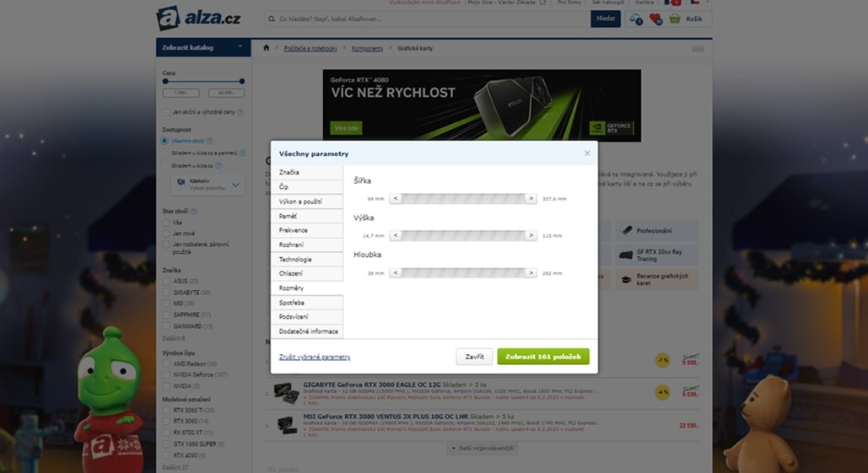Click the search magnifier icon
Image resolution: width=868 pixels, height=473 pixels.
pos(272,19)
